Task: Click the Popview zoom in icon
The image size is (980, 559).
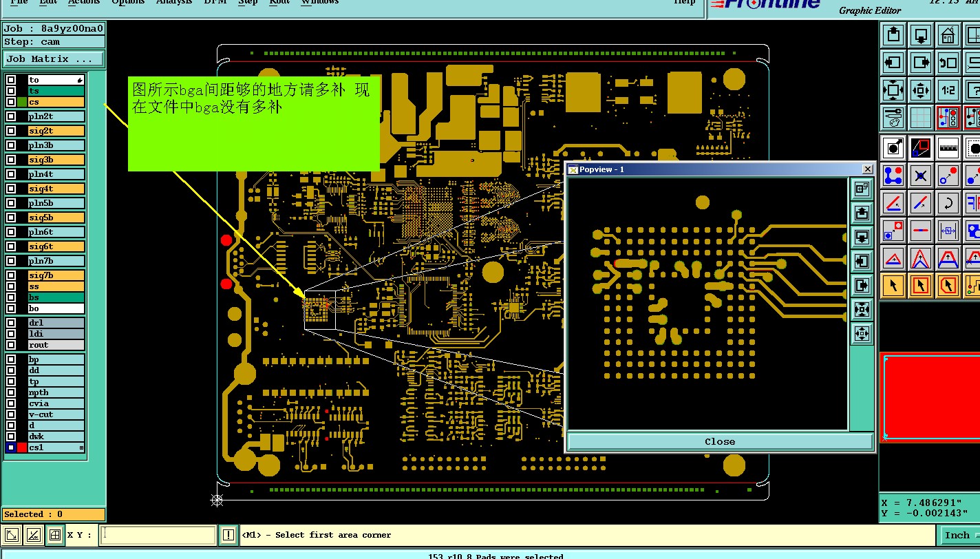Action: (862, 309)
